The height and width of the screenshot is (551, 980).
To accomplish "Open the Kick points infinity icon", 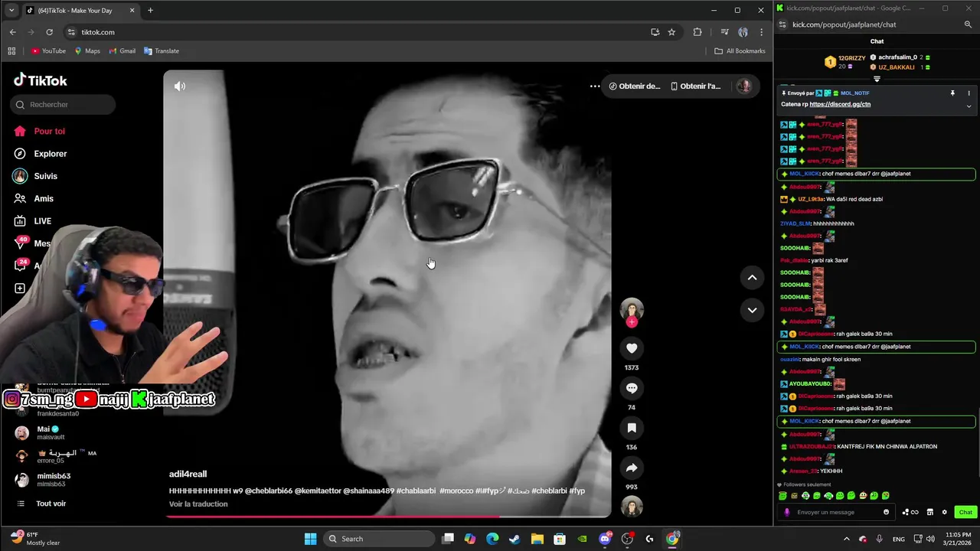I will (910, 512).
